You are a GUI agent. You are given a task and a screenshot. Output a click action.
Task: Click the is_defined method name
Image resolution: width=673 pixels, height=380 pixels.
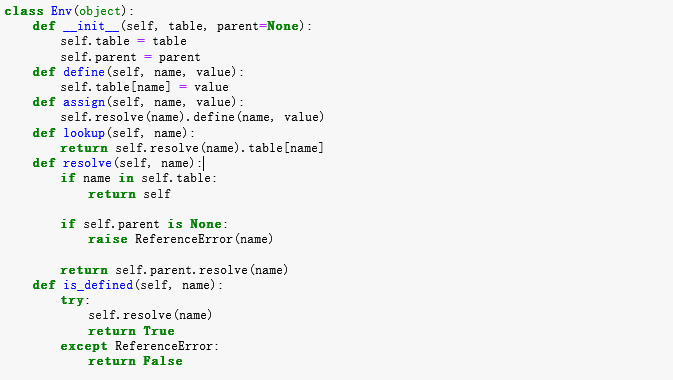(x=98, y=285)
